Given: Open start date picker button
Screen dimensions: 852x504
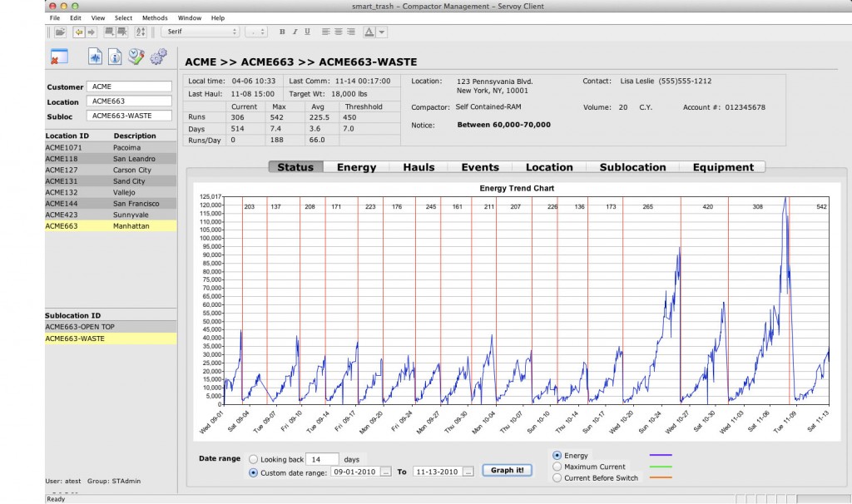Looking at the screenshot, I should pyautogui.click(x=385, y=472).
